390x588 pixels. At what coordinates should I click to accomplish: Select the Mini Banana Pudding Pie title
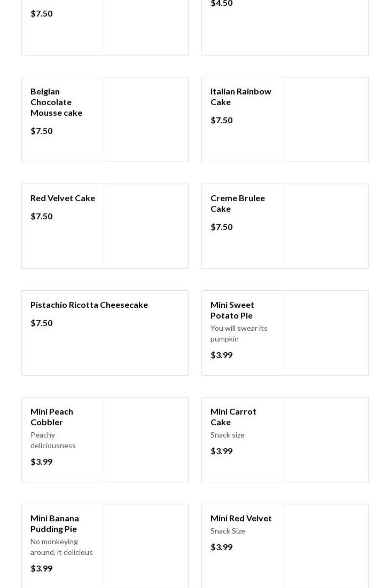click(x=54, y=523)
